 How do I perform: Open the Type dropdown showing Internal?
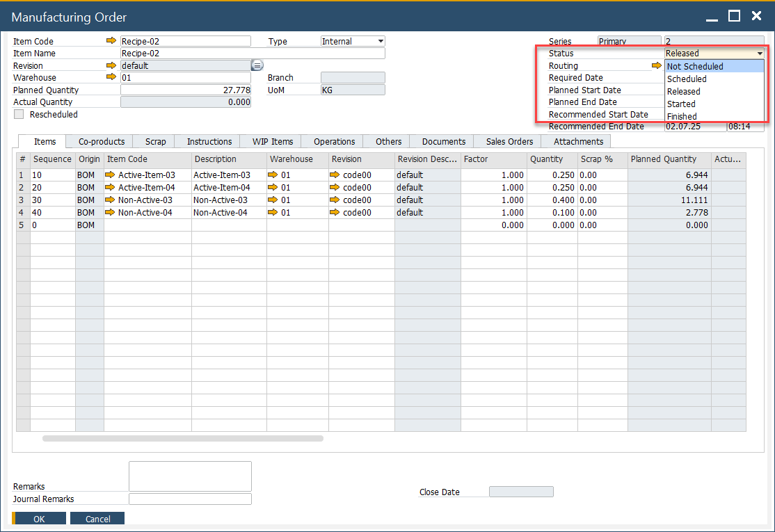coord(380,42)
